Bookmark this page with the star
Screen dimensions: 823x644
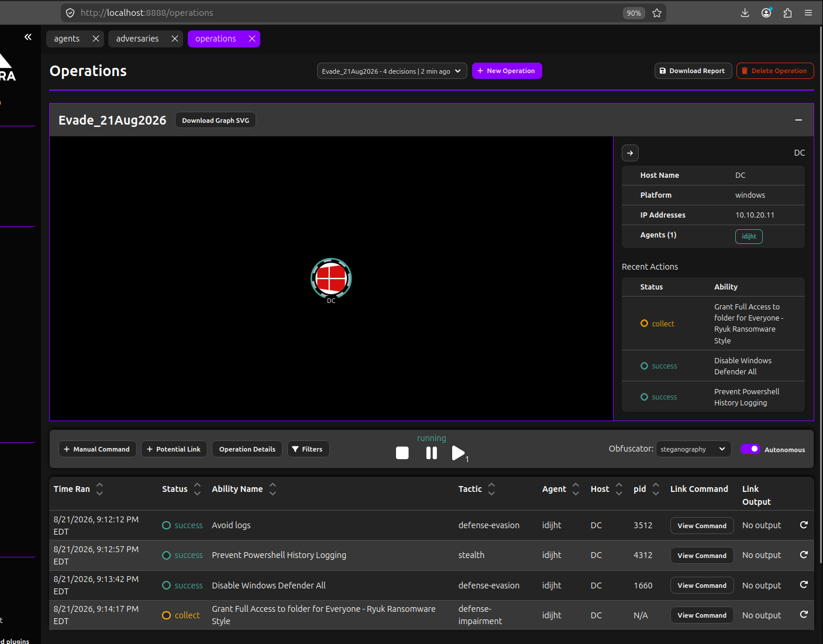click(657, 13)
